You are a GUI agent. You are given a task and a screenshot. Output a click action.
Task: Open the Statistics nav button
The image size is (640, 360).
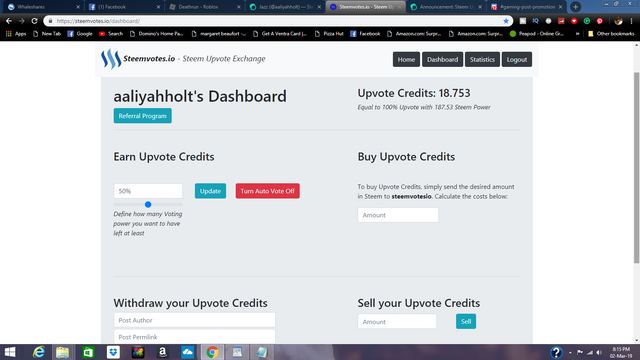tap(482, 60)
